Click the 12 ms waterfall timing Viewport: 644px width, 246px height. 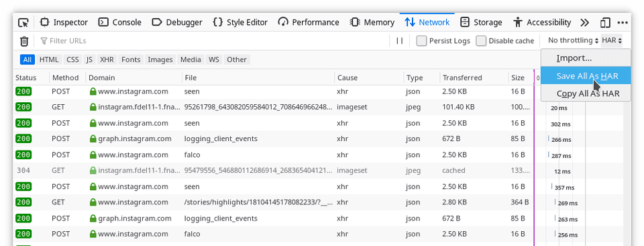[x=562, y=171]
